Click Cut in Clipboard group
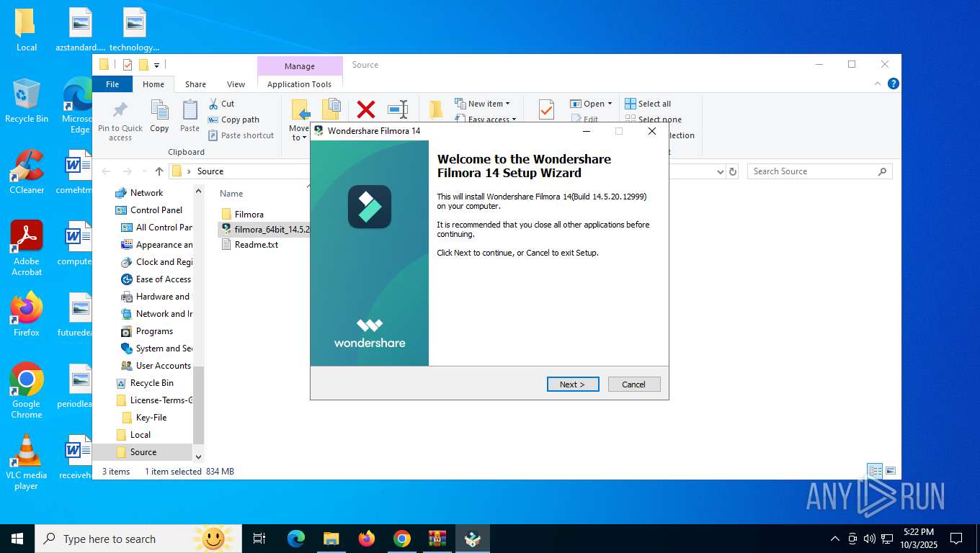The image size is (980, 553). tap(221, 104)
